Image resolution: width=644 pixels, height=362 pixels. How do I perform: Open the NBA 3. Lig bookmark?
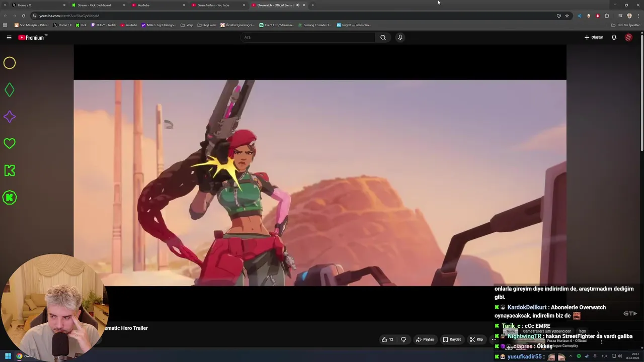click(158, 25)
